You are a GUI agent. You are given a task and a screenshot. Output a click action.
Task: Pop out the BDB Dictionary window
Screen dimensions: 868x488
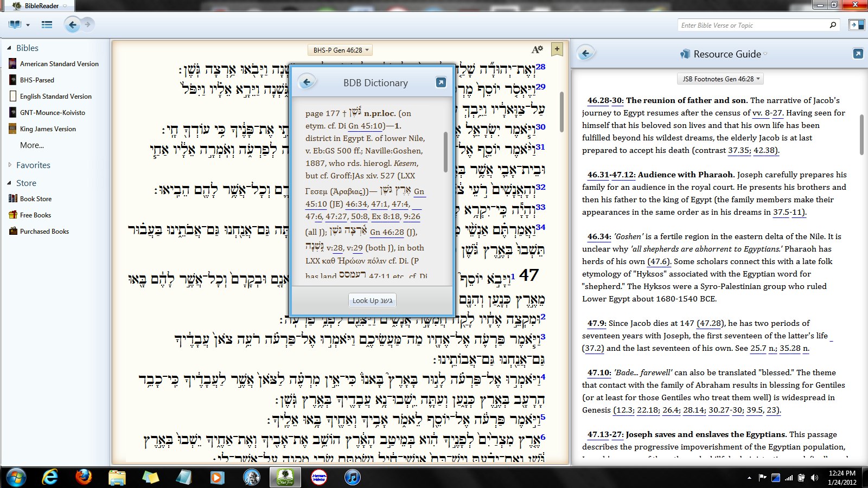coord(441,82)
